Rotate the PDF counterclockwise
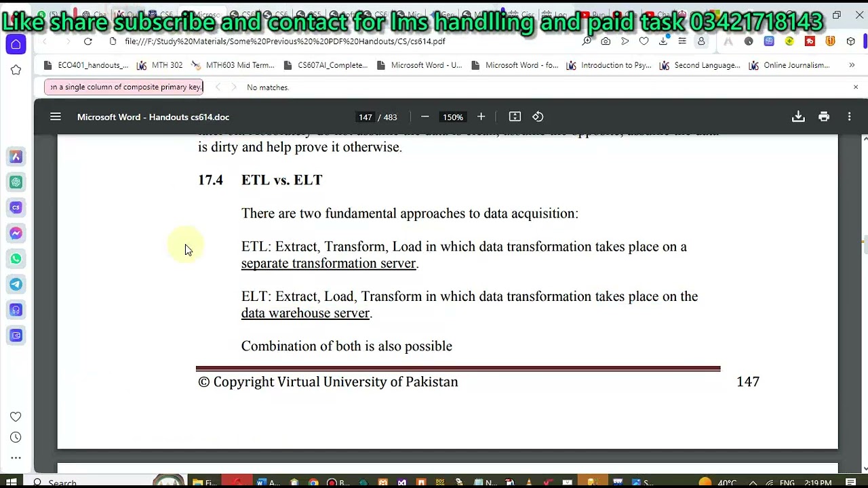Image resolution: width=868 pixels, height=488 pixels. 538,117
